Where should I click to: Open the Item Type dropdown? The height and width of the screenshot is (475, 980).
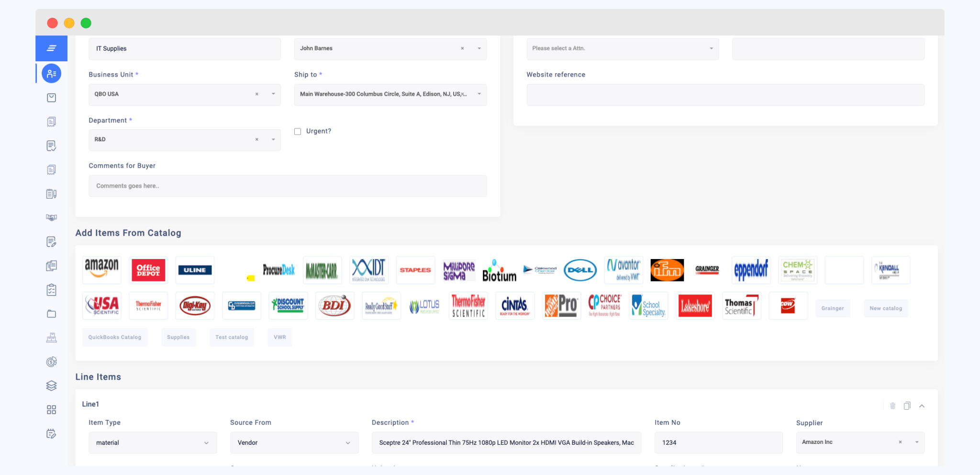tap(152, 442)
